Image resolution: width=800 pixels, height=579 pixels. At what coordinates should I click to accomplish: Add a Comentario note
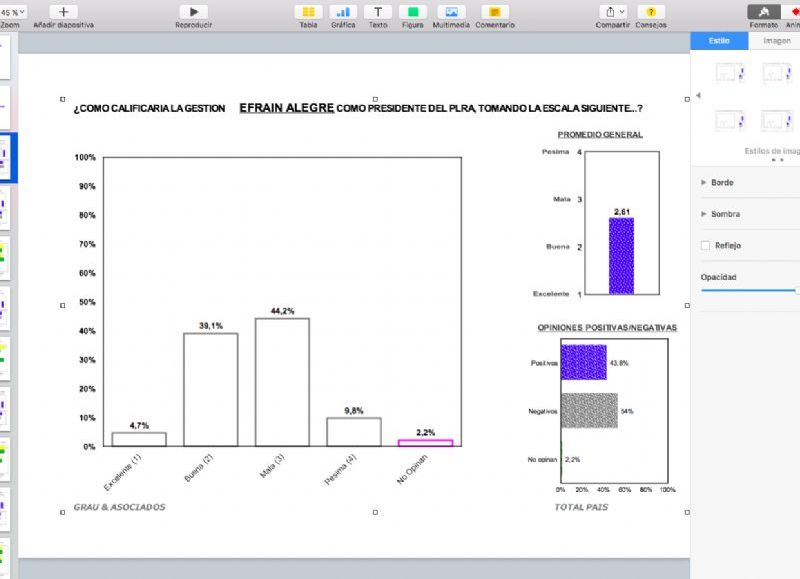(494, 12)
